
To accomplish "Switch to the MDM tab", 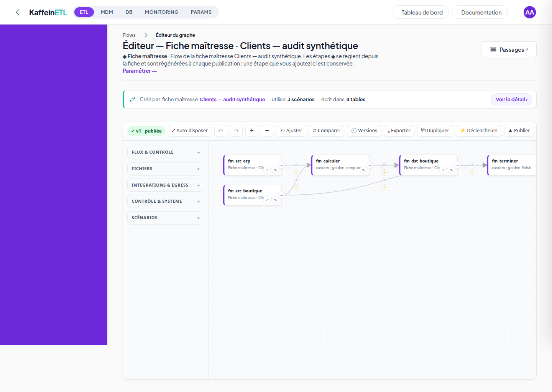I will pos(107,12).
